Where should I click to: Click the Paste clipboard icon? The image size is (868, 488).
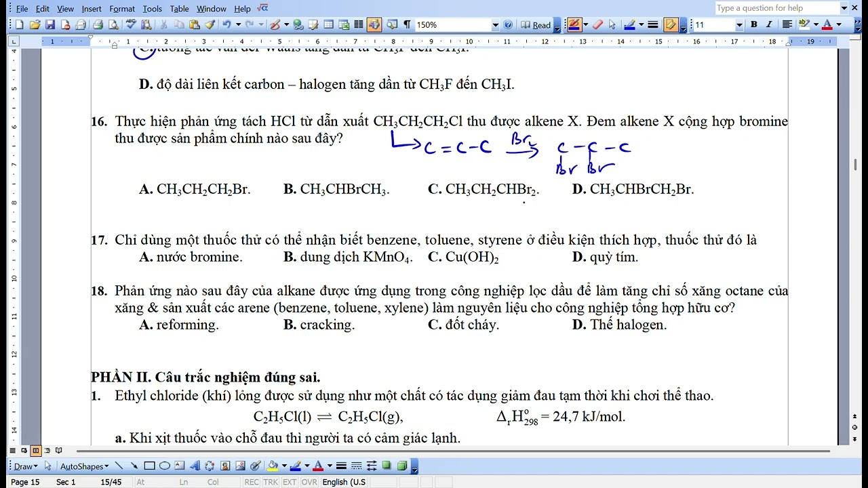coord(195,25)
